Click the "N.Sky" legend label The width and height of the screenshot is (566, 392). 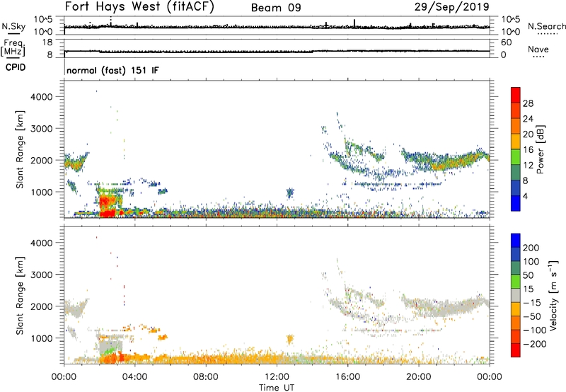click(13, 26)
